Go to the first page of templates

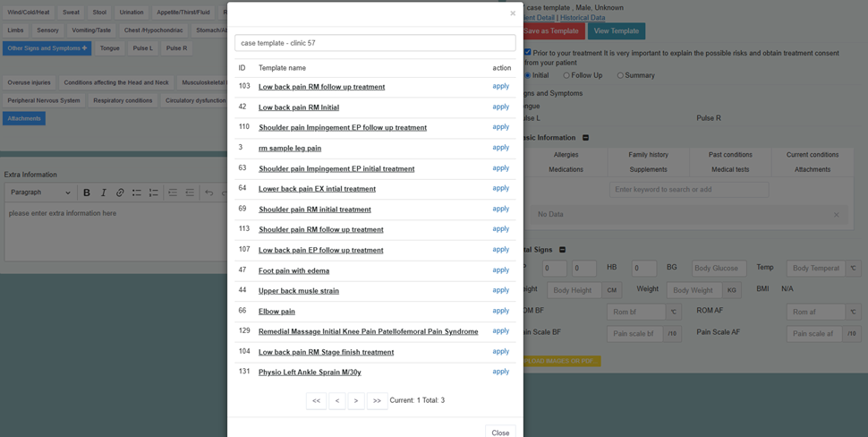click(316, 401)
